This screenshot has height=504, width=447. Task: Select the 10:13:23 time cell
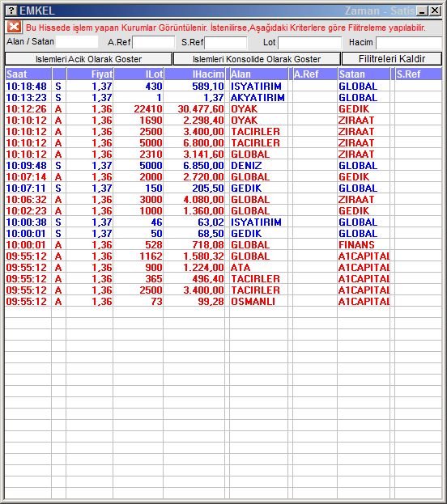click(27, 97)
